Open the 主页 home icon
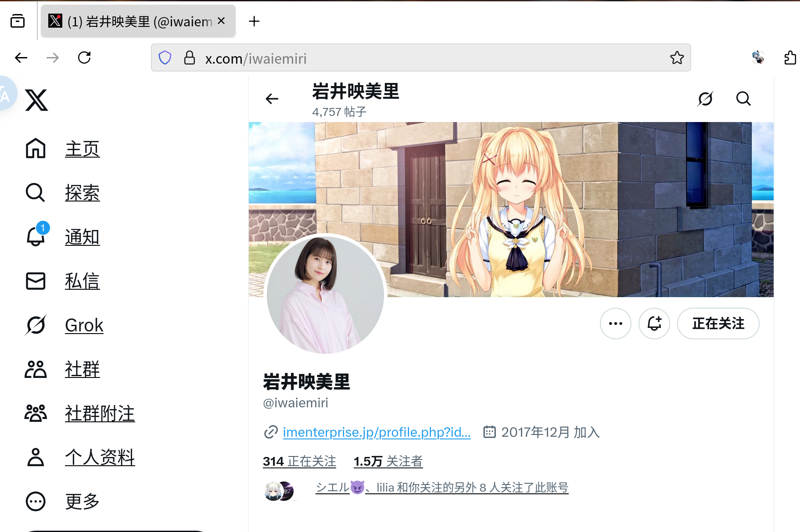Image resolution: width=800 pixels, height=532 pixels. pos(36,148)
